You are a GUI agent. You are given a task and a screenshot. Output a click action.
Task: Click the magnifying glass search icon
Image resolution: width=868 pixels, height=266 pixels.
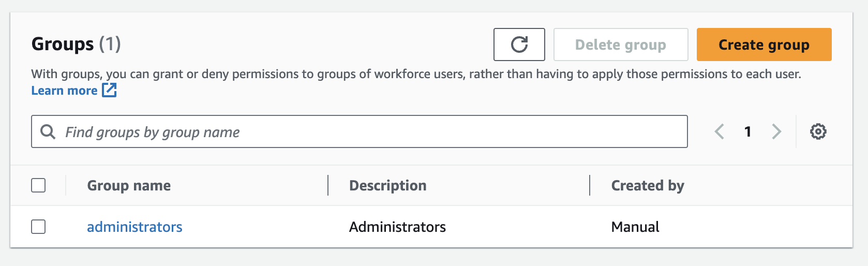[x=48, y=132]
